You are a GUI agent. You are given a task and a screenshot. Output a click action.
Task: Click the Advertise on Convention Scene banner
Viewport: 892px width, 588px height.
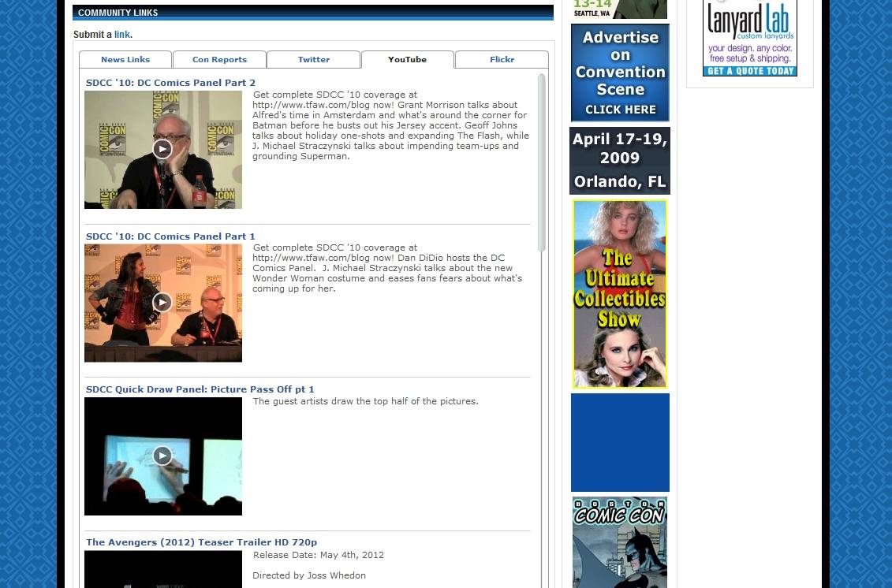[620, 73]
